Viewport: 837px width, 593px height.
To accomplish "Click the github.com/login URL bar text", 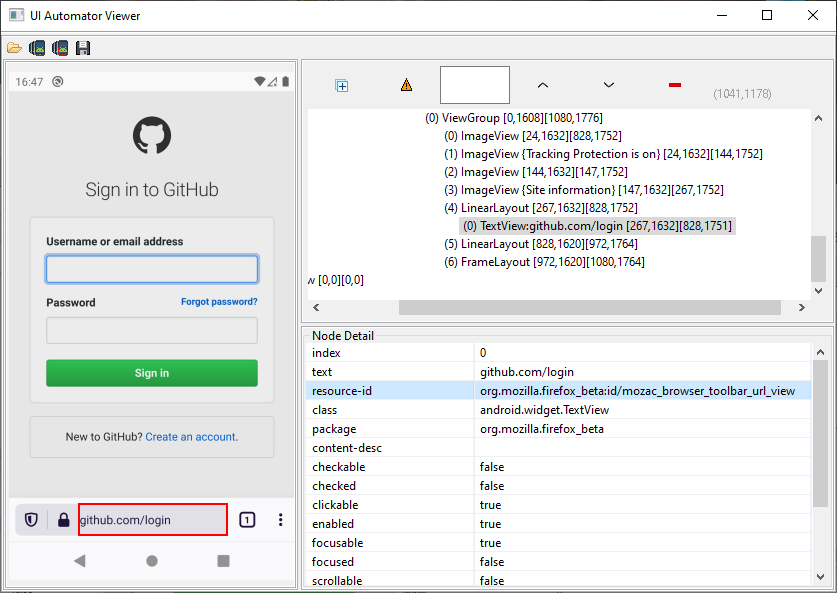I will 125,520.
